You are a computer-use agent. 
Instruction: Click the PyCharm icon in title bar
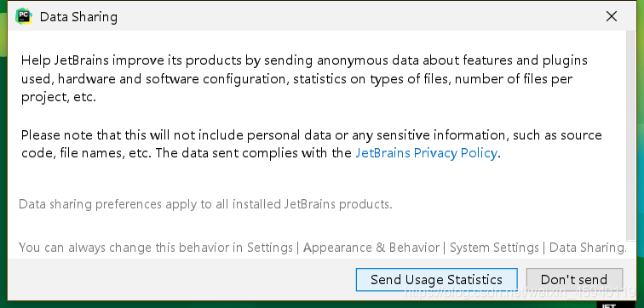tap(24, 16)
